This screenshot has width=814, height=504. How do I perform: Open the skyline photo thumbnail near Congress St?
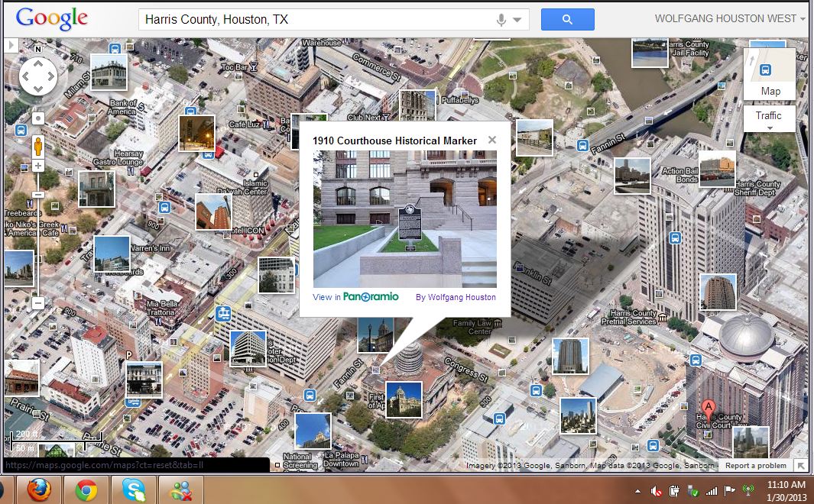click(579, 416)
